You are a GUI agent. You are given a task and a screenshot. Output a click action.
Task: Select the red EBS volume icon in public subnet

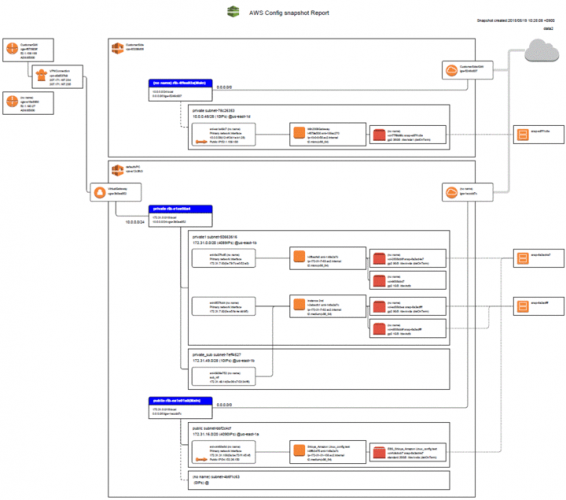(x=379, y=452)
